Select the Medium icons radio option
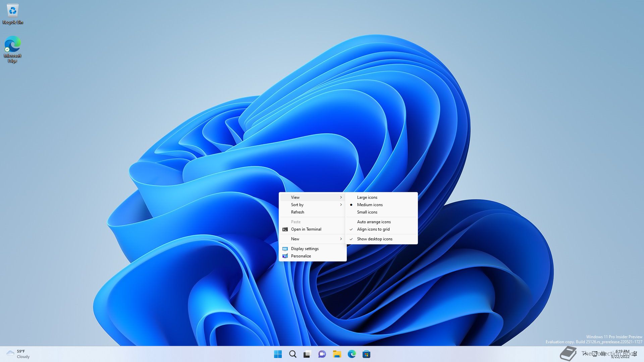Image resolution: width=644 pixels, height=362 pixels. pyautogui.click(x=382, y=205)
